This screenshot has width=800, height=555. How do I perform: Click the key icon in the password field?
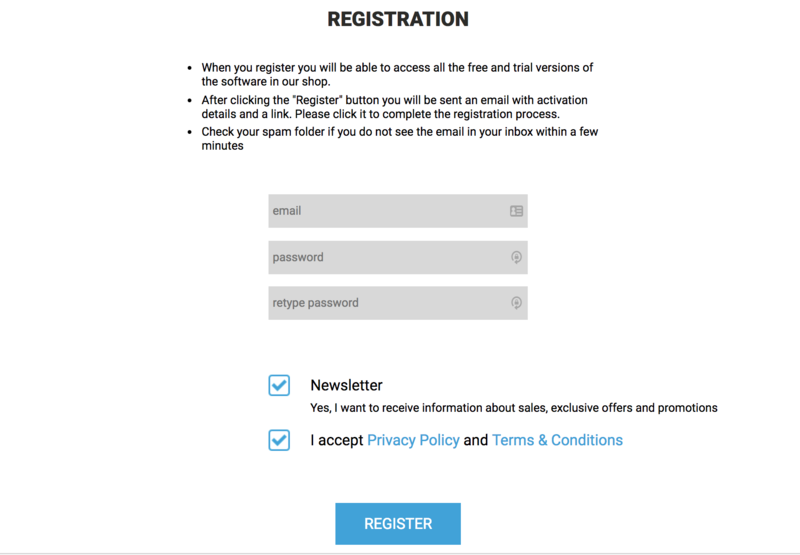516,257
